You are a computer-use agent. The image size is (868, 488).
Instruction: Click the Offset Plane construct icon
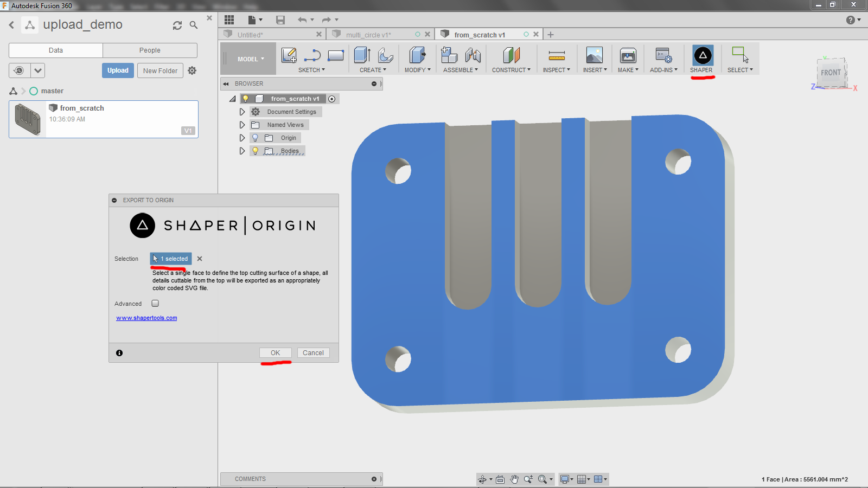click(511, 55)
